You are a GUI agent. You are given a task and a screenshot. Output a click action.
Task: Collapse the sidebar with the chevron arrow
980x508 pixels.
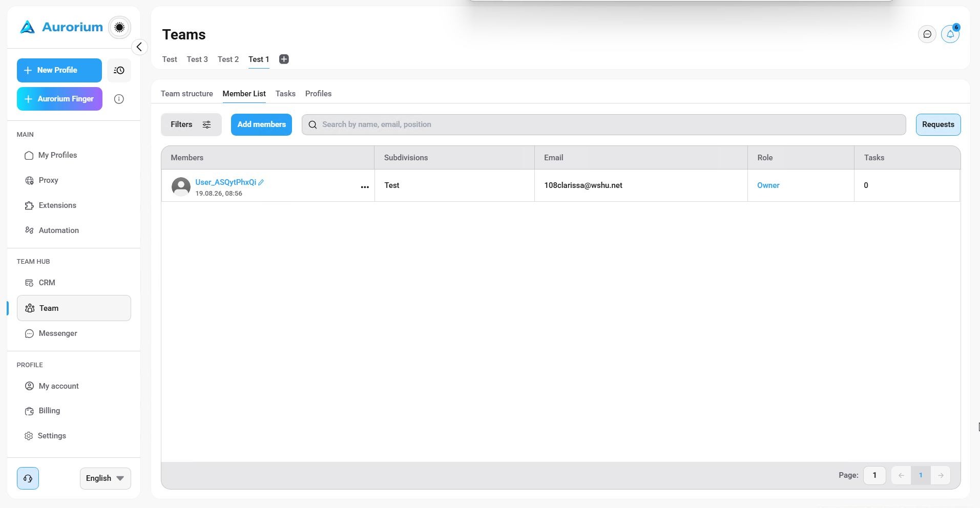139,47
